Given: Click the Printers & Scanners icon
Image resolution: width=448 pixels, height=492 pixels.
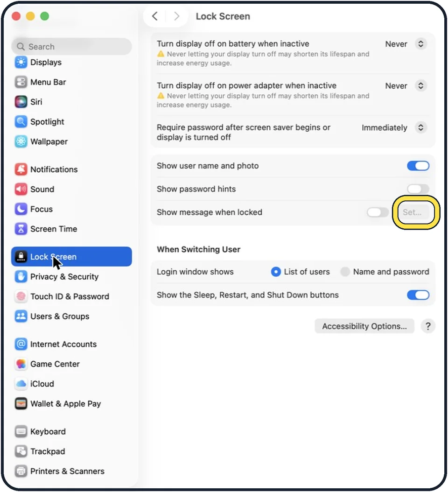Looking at the screenshot, I should pyautogui.click(x=21, y=471).
